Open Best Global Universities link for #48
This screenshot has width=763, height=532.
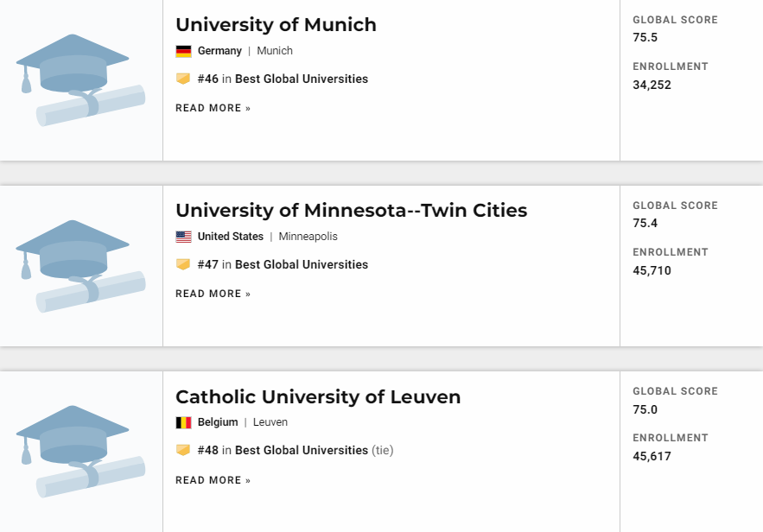point(301,450)
